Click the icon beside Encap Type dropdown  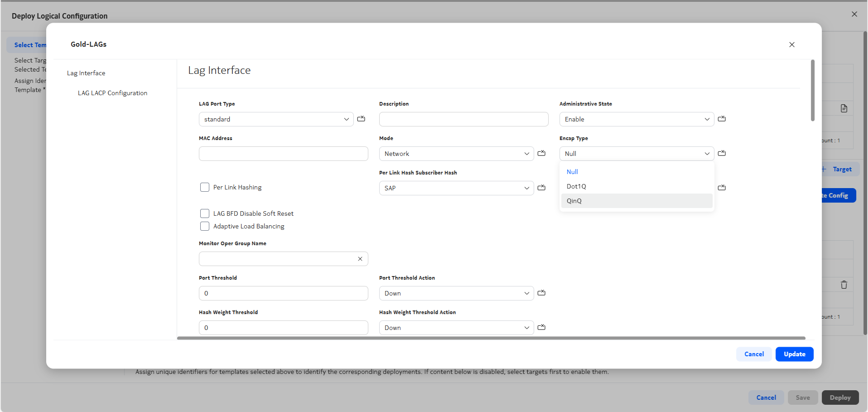click(722, 153)
